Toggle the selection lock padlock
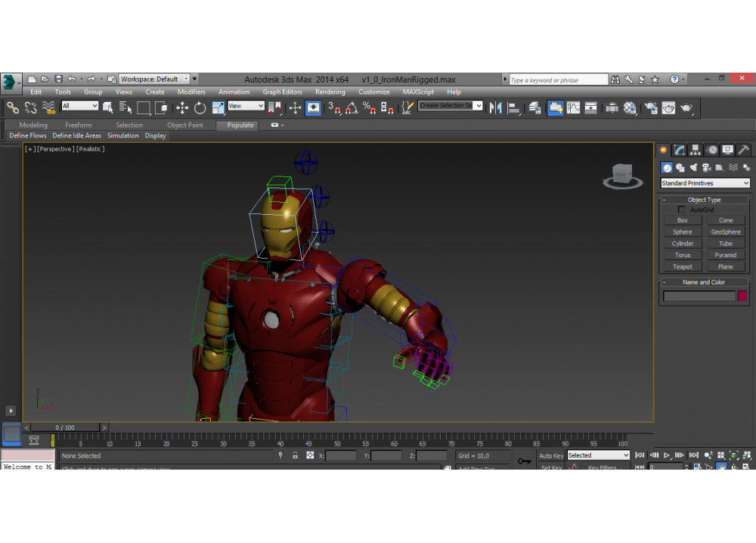 [295, 455]
